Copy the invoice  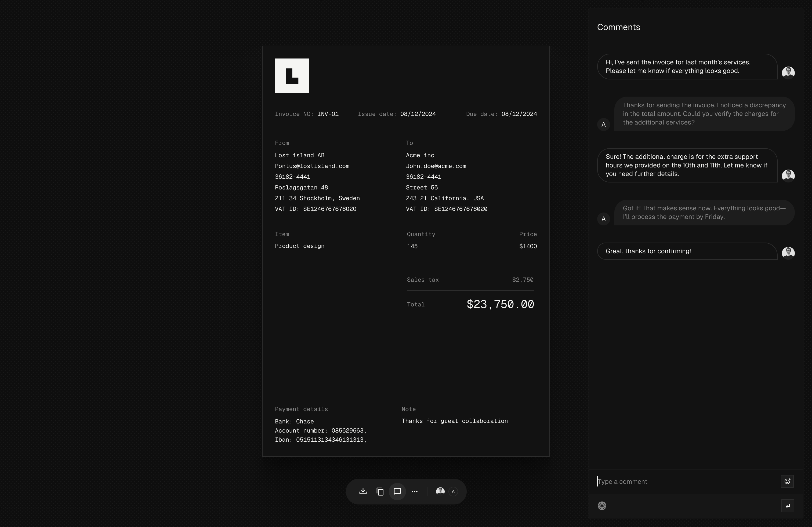coord(380,491)
